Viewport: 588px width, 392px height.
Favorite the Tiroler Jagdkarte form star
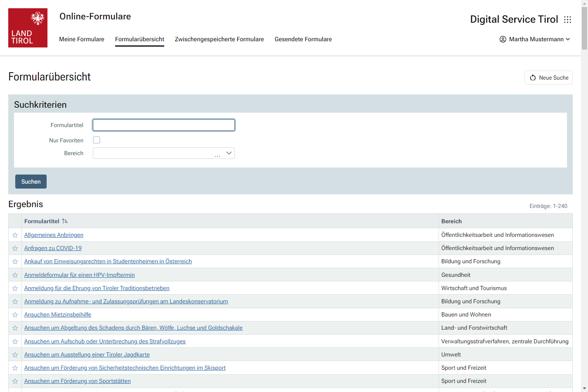click(x=15, y=355)
